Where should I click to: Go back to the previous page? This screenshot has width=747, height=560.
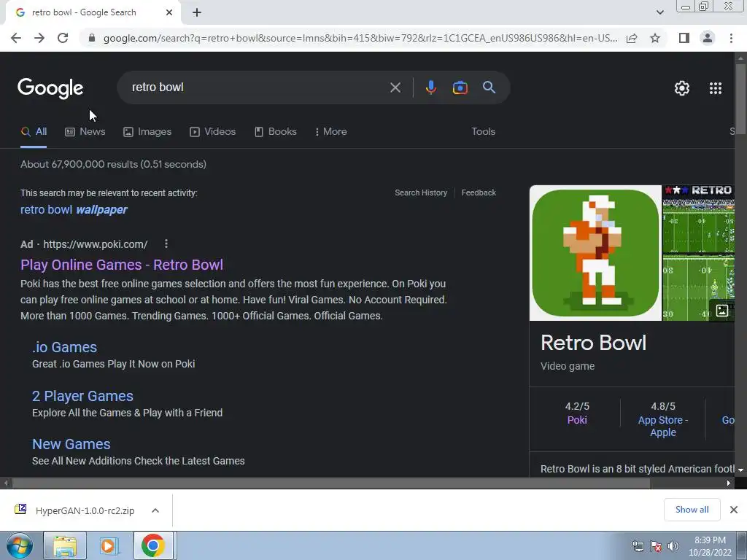coord(16,38)
